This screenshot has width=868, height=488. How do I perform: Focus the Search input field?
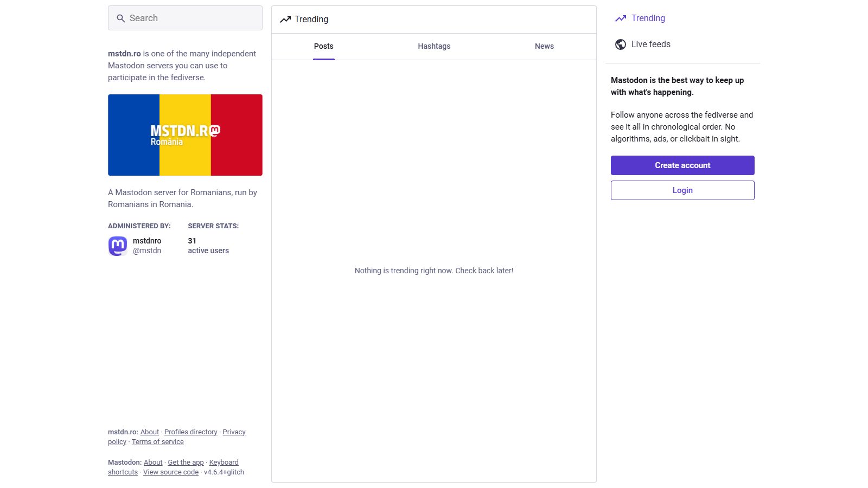click(x=185, y=18)
